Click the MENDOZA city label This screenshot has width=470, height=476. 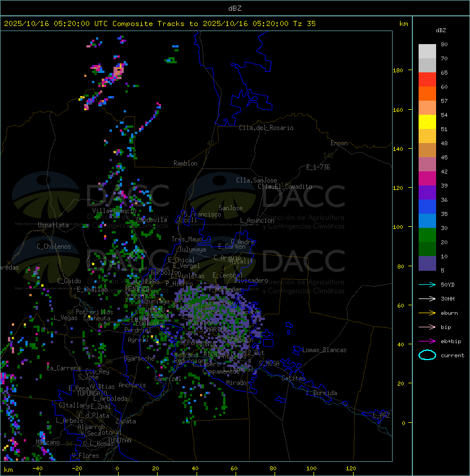pos(137,288)
